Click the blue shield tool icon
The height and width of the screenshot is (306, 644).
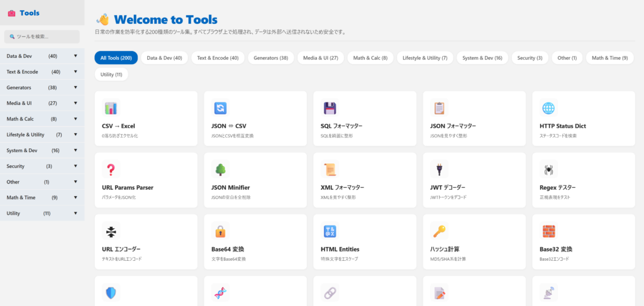click(x=111, y=293)
